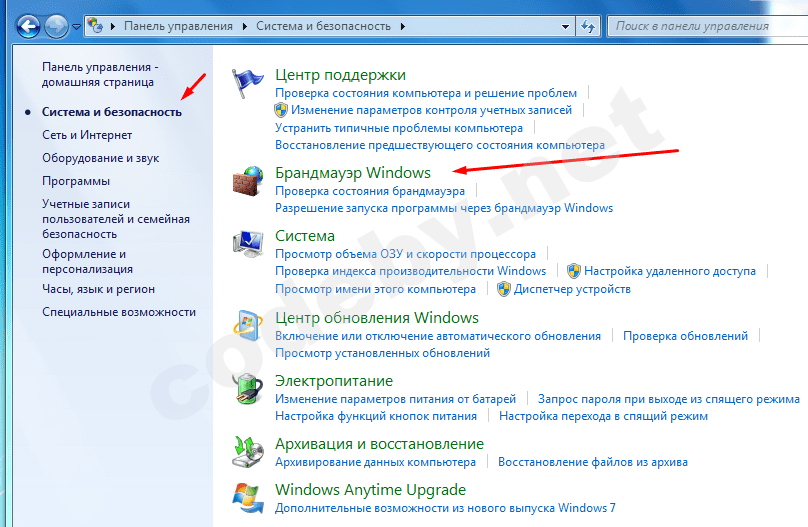
Task: Open Электропитание heading link
Action: [334, 381]
